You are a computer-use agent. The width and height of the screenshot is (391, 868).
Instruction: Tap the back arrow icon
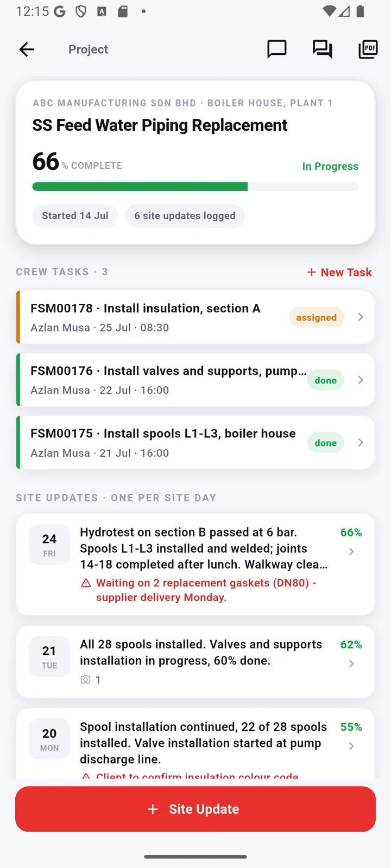click(27, 49)
